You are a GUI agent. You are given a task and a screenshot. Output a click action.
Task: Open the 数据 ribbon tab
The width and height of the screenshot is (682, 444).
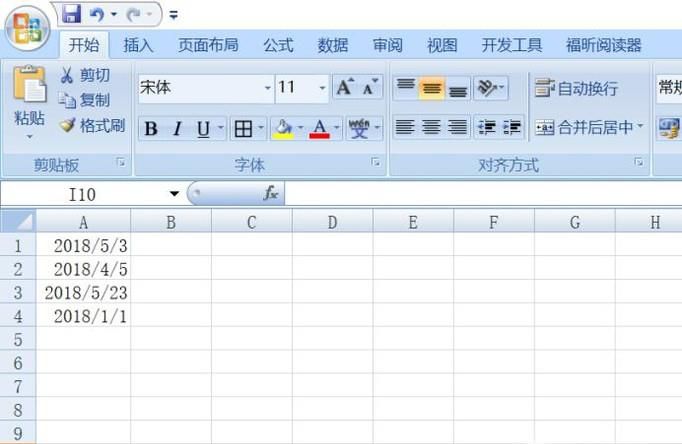(x=333, y=45)
